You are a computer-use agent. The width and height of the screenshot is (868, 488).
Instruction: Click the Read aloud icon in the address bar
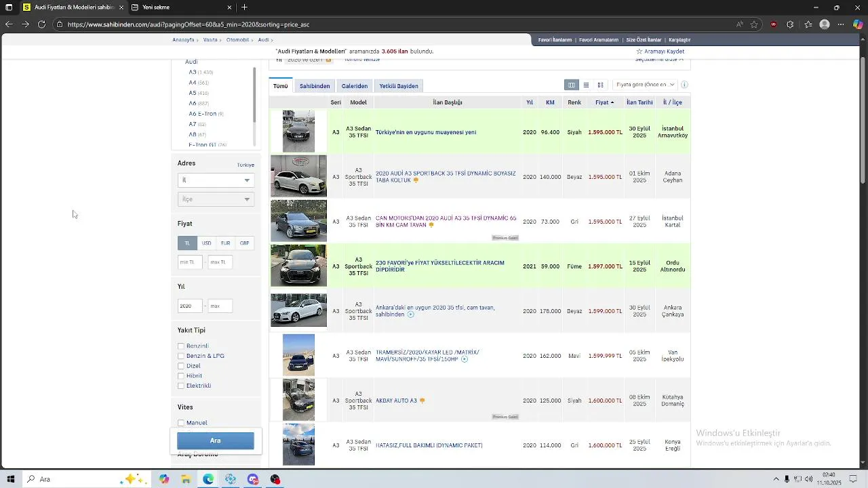(x=740, y=24)
